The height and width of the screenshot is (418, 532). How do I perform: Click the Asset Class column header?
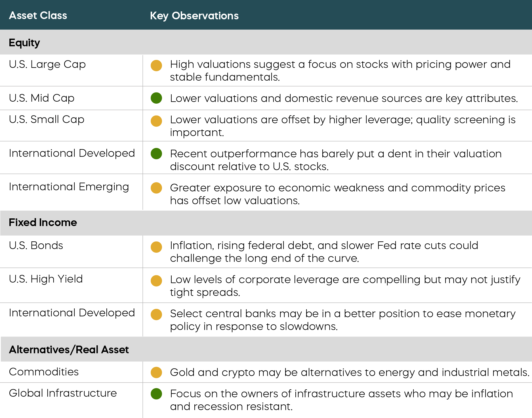click(38, 15)
